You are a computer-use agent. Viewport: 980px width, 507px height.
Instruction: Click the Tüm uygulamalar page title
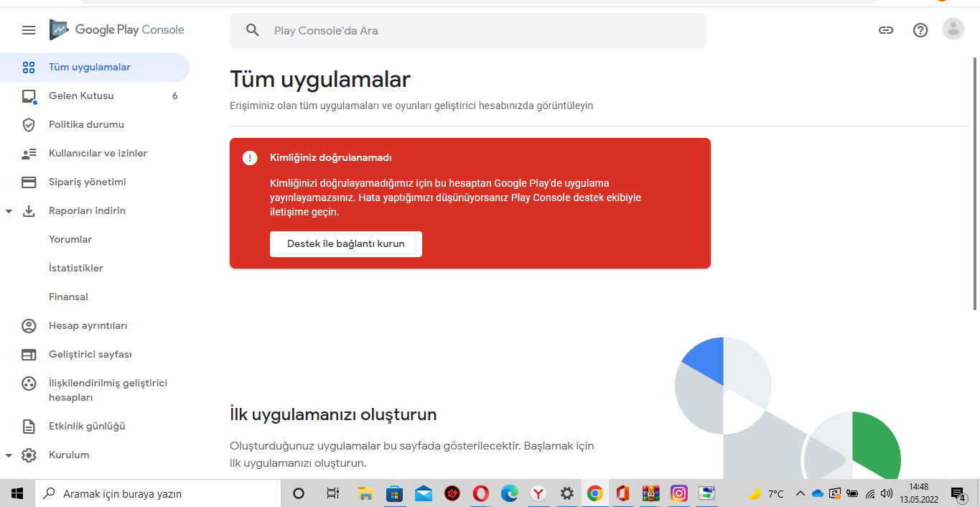pyautogui.click(x=320, y=79)
